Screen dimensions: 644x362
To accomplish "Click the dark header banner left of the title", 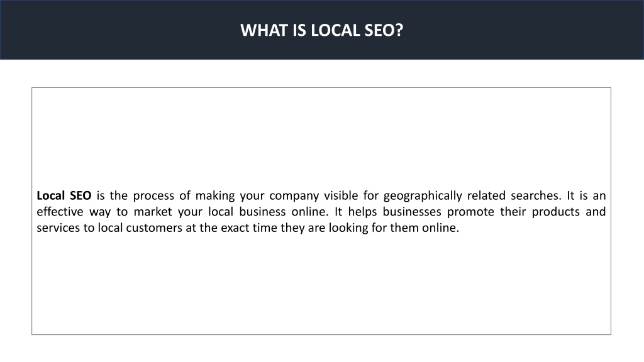I will tap(119, 30).
